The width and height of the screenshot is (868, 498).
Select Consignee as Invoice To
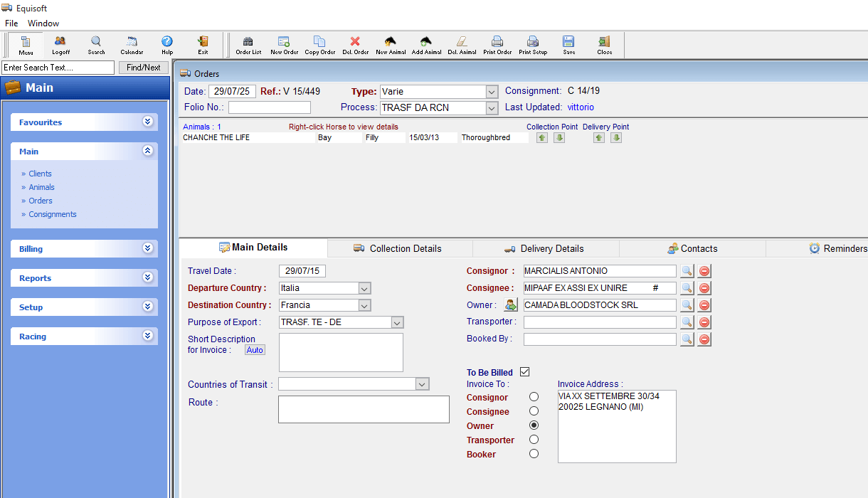click(x=534, y=411)
